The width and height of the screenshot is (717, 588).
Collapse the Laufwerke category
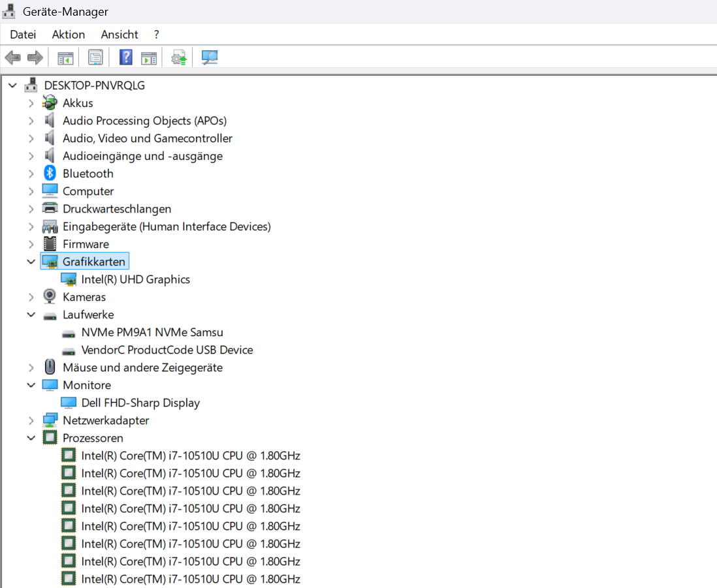click(31, 315)
